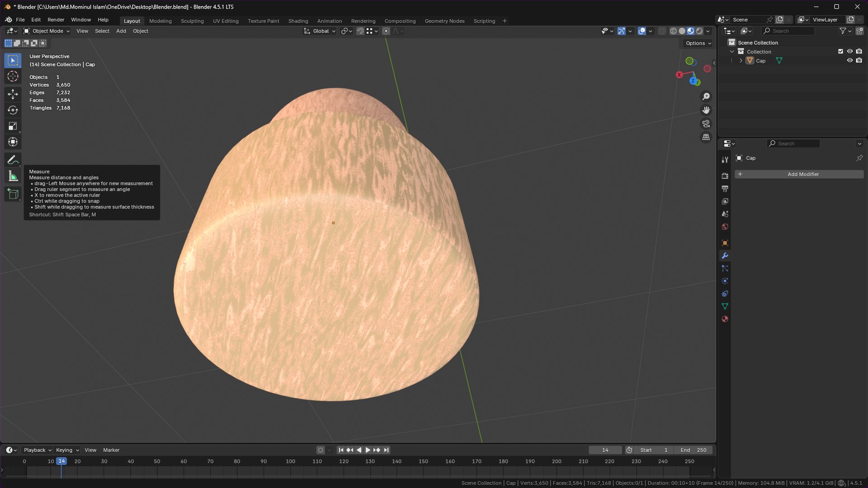Switch to the Sculpting workspace tab
Viewport: 868px width, 488px height.
192,21
